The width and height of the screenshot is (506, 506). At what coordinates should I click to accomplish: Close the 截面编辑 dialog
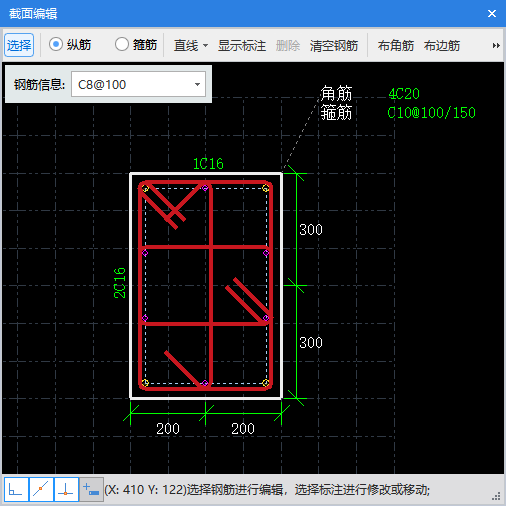click(492, 13)
